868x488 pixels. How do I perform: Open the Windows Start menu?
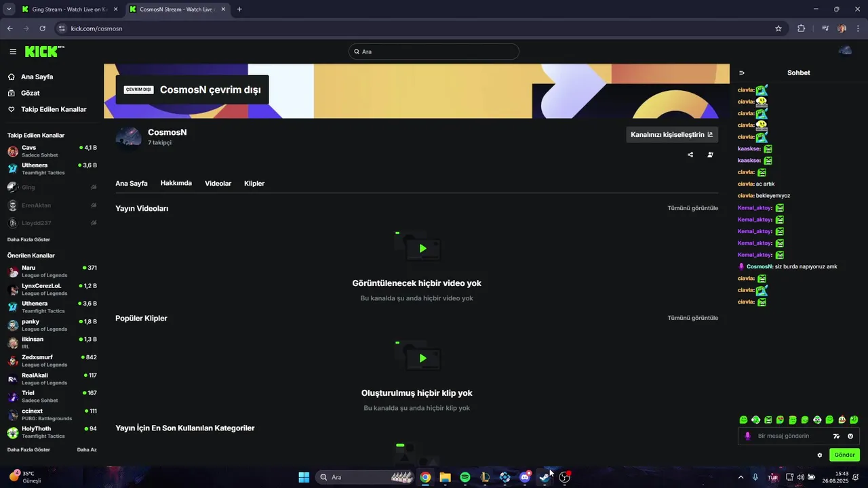[304, 477]
